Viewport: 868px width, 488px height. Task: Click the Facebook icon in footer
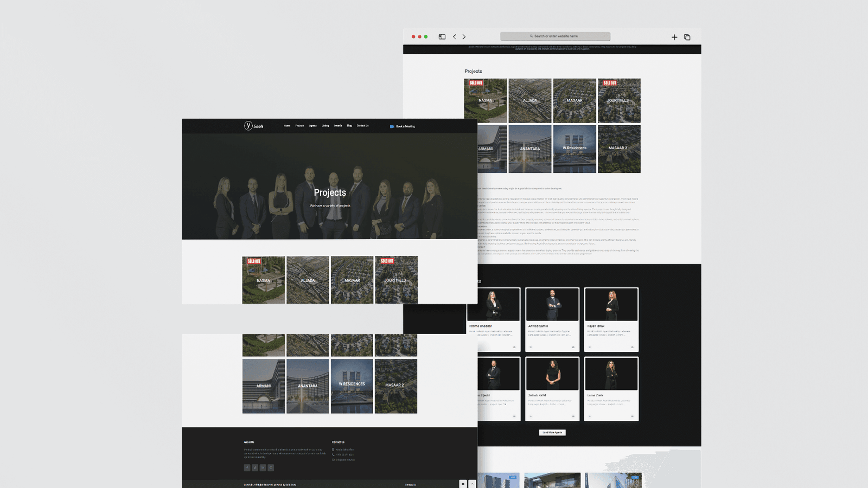coord(247,467)
